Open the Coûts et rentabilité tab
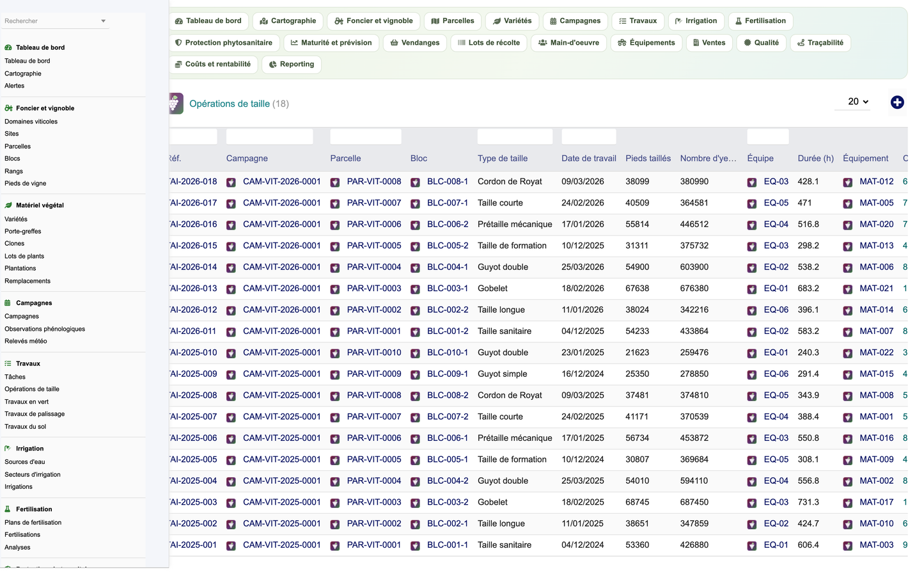The image size is (924, 572). click(x=213, y=65)
